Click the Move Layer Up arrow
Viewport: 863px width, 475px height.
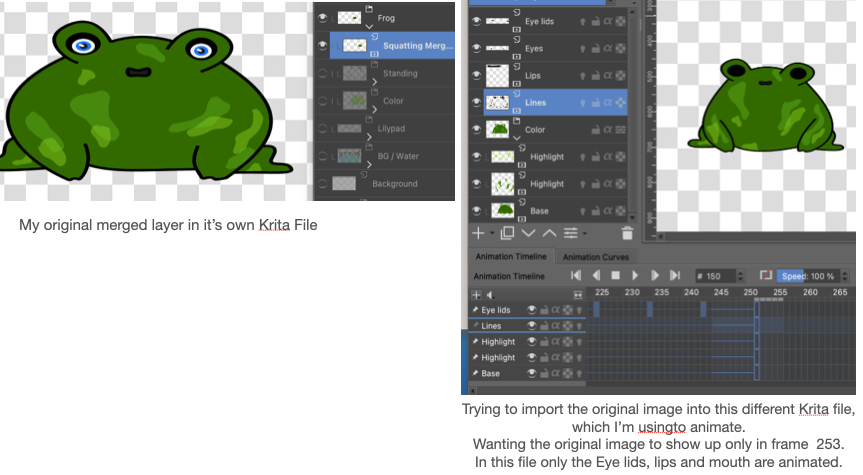coord(549,232)
